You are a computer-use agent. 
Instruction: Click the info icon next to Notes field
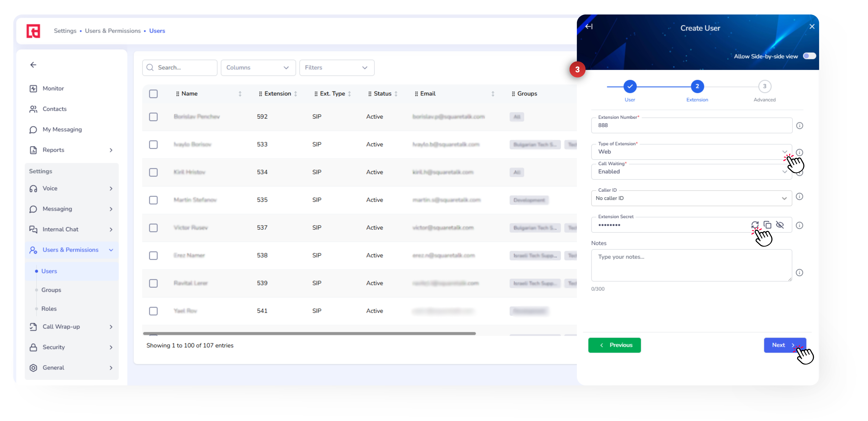(x=799, y=272)
